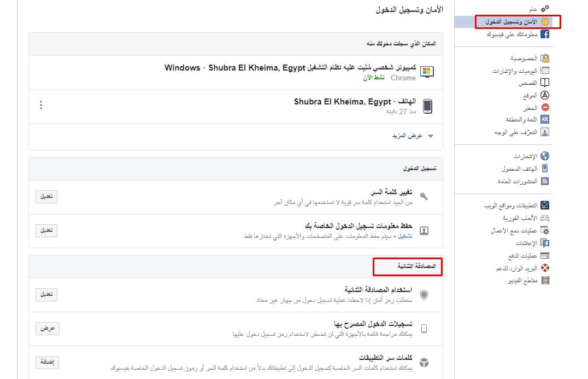Click 'تعديل' button for changing password
The height and width of the screenshot is (379, 588).
click(x=46, y=197)
